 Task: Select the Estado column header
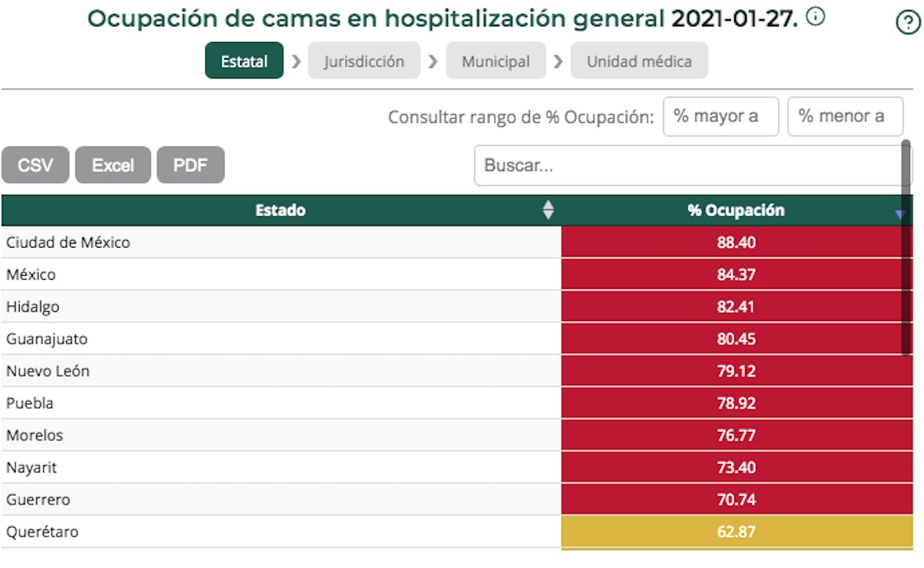280,211
